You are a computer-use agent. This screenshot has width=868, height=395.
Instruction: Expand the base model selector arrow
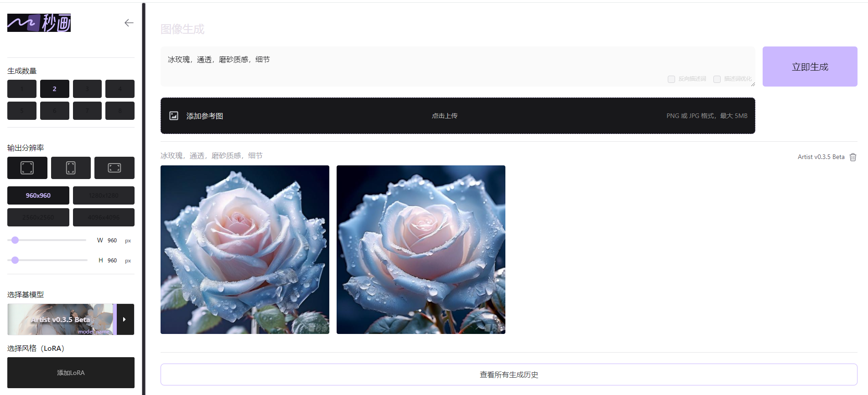click(125, 319)
